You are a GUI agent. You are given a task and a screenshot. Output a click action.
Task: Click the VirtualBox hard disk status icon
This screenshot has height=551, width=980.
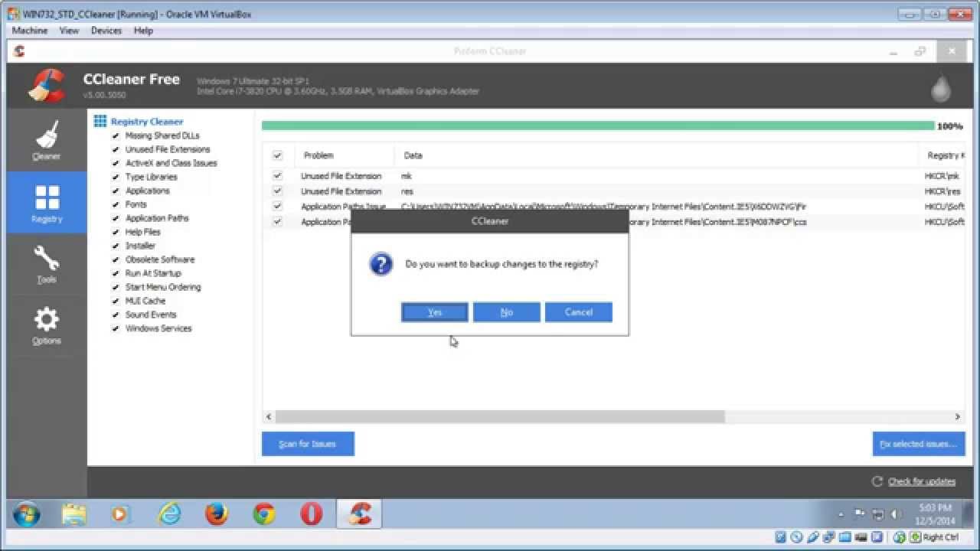tap(780, 537)
